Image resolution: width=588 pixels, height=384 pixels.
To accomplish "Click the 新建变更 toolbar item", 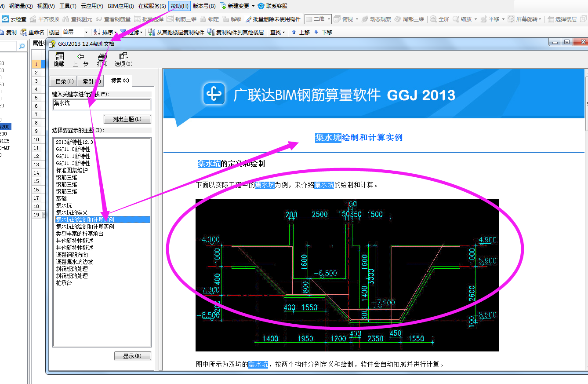I will [235, 6].
